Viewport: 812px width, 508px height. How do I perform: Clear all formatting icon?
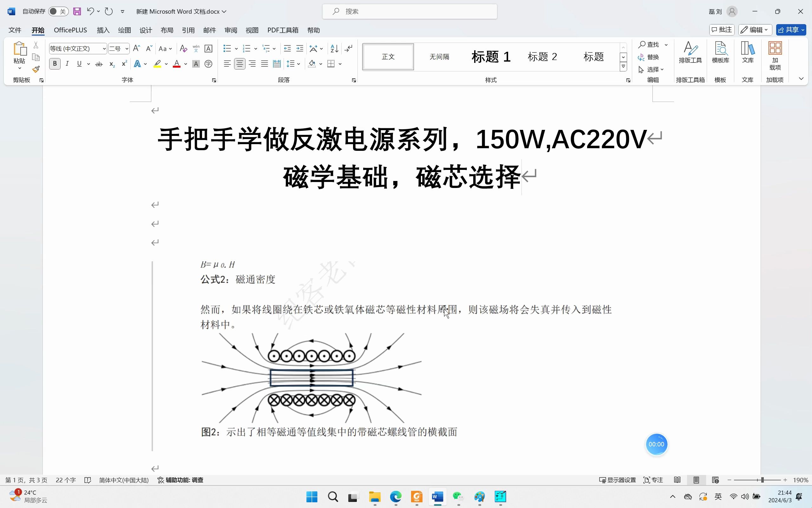pyautogui.click(x=183, y=48)
